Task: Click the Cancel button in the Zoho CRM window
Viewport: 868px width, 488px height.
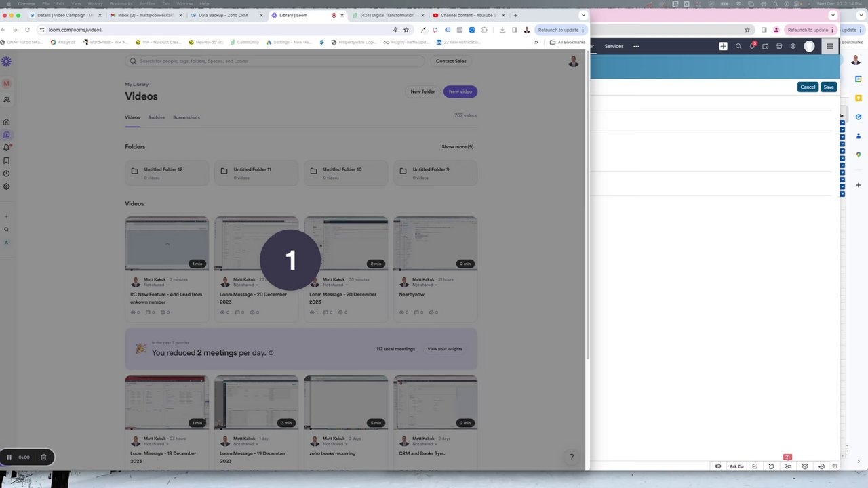Action: pyautogui.click(x=808, y=87)
